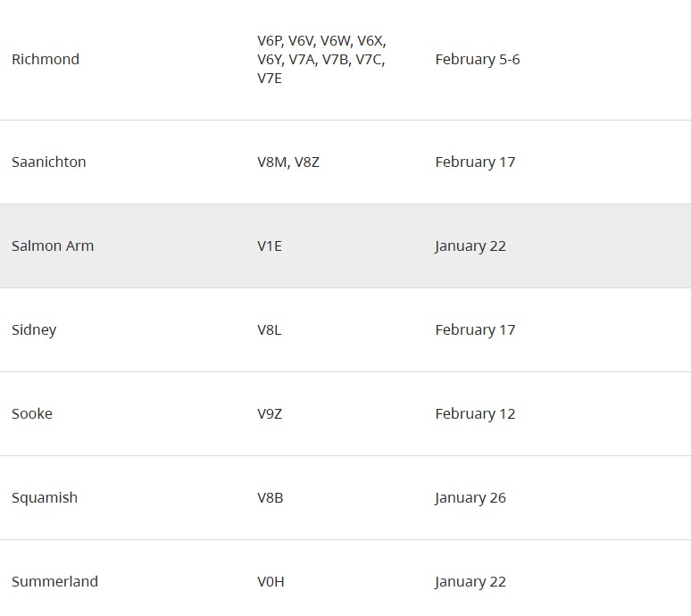Screen dimensions: 691x616
Task: Click the V1E postal code
Action: (270, 246)
